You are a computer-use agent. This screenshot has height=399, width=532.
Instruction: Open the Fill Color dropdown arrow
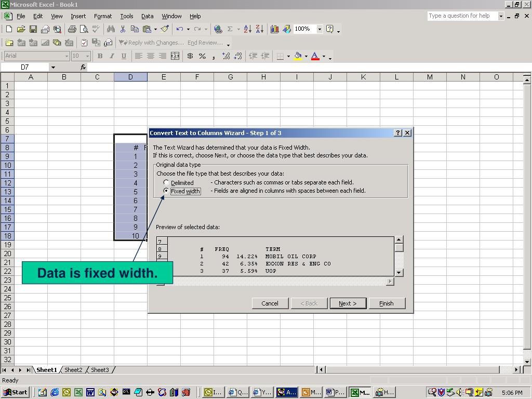306,56
